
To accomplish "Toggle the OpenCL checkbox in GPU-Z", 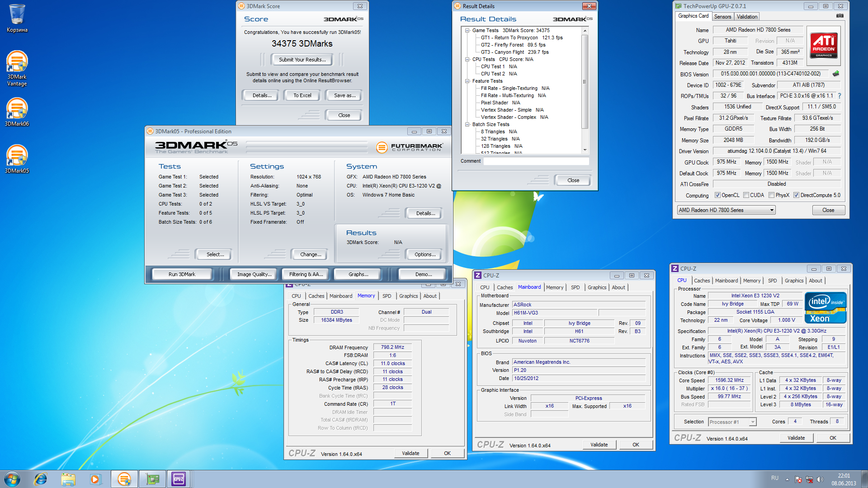I will pos(717,195).
